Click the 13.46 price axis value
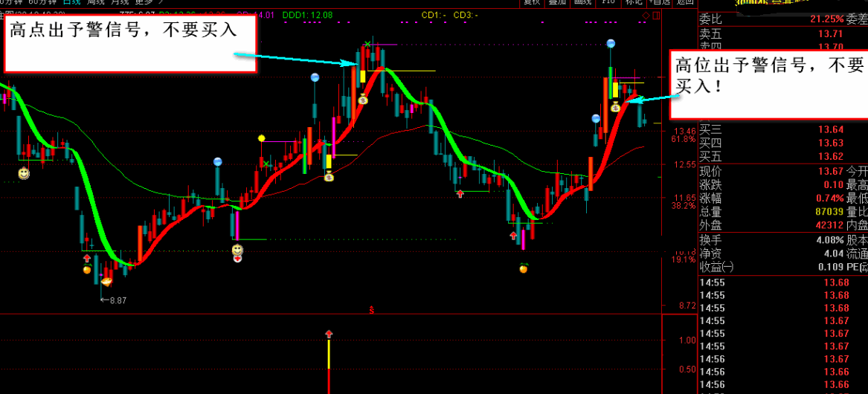This screenshot has width=868, height=394. pos(684,131)
